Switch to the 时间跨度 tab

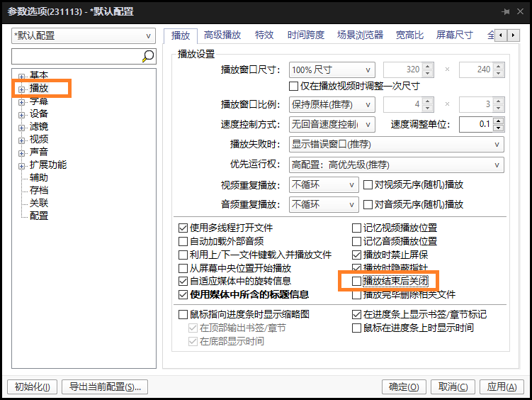[x=306, y=35]
